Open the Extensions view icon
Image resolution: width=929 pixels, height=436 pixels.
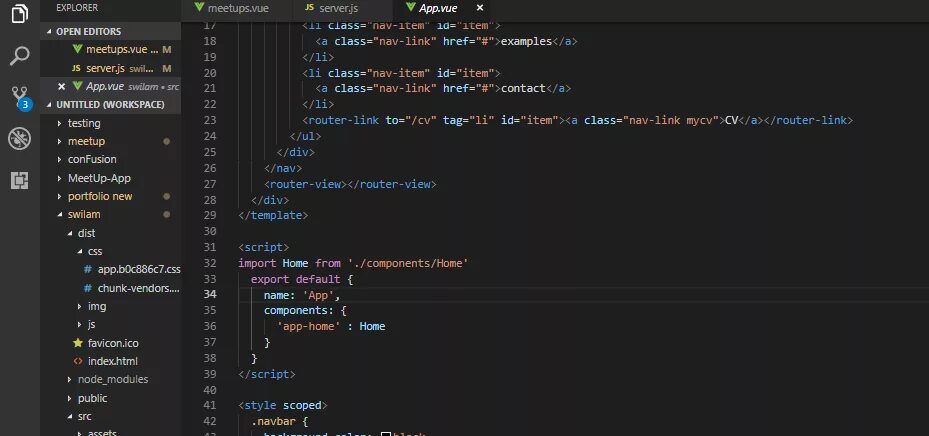tap(20, 180)
